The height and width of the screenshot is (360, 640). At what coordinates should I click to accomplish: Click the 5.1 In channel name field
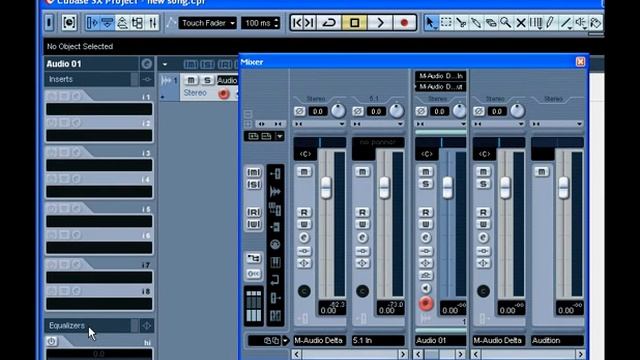point(378,340)
